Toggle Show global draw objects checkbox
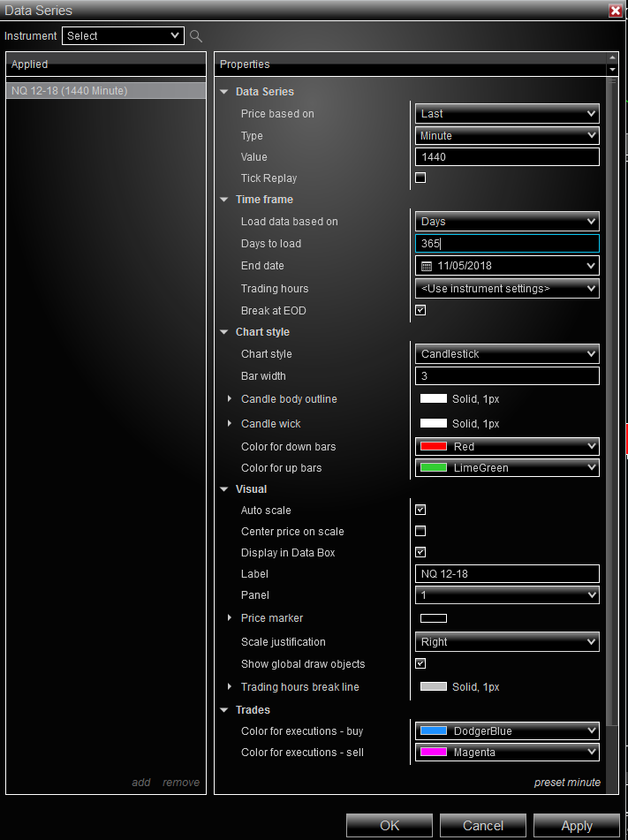628x840 pixels. pos(420,663)
